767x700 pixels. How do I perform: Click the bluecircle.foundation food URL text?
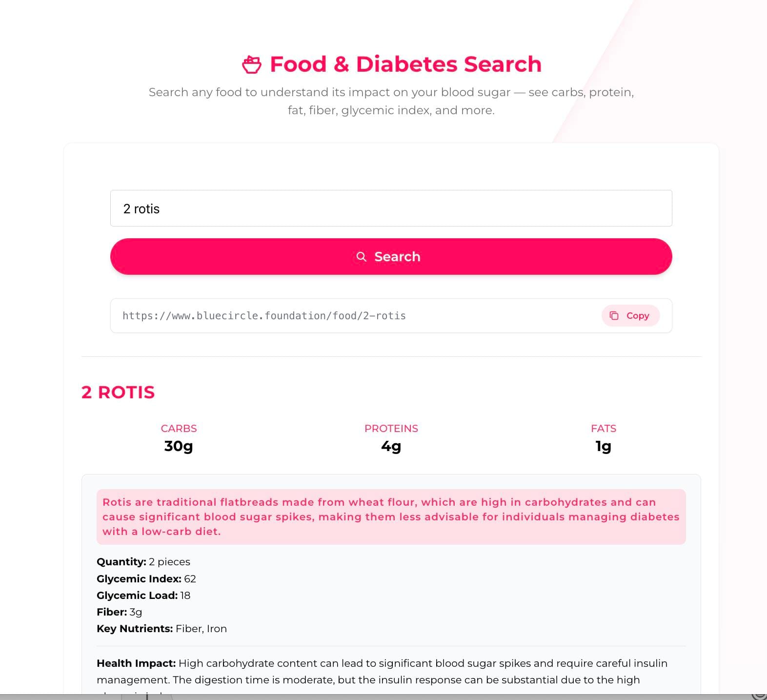264,316
